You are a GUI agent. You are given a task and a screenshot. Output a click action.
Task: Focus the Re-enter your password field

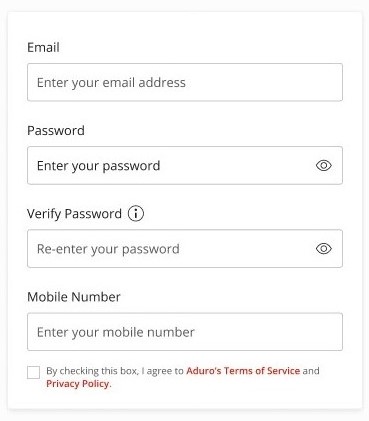tap(185, 248)
